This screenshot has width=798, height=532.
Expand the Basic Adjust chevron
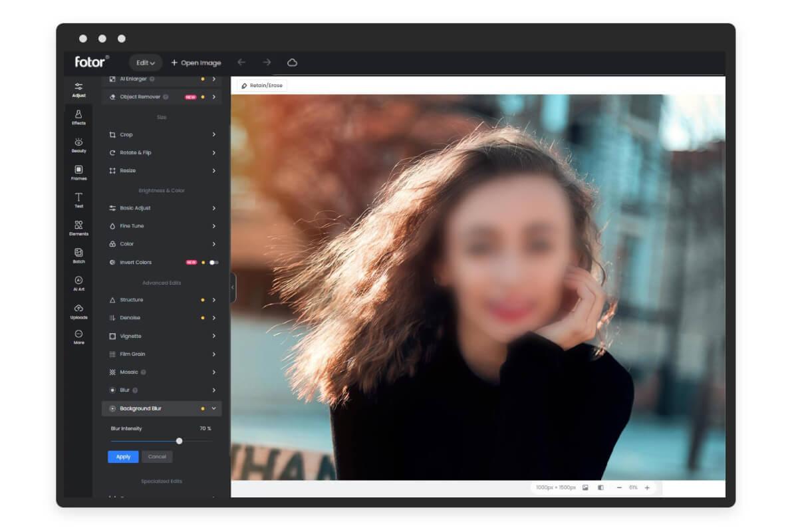(213, 208)
